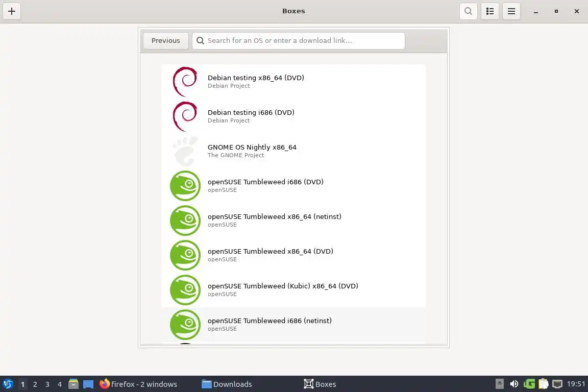Screen dimensions: 588x392
Task: Open the hamburger menu in Boxes
Action: click(x=511, y=11)
